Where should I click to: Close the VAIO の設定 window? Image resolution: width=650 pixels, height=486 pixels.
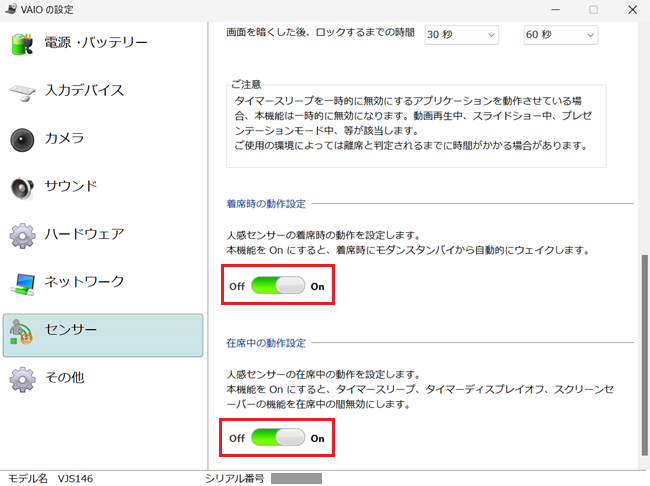tap(632, 10)
